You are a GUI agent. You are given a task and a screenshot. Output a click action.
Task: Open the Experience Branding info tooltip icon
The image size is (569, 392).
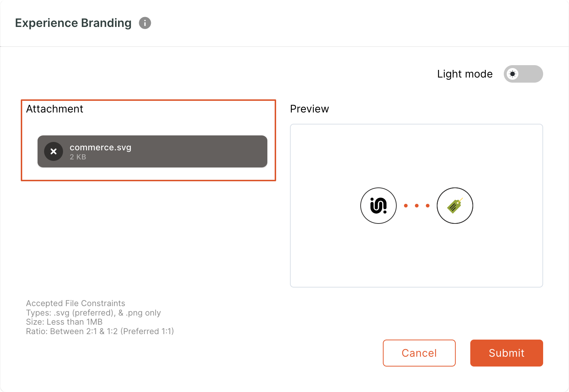145,23
